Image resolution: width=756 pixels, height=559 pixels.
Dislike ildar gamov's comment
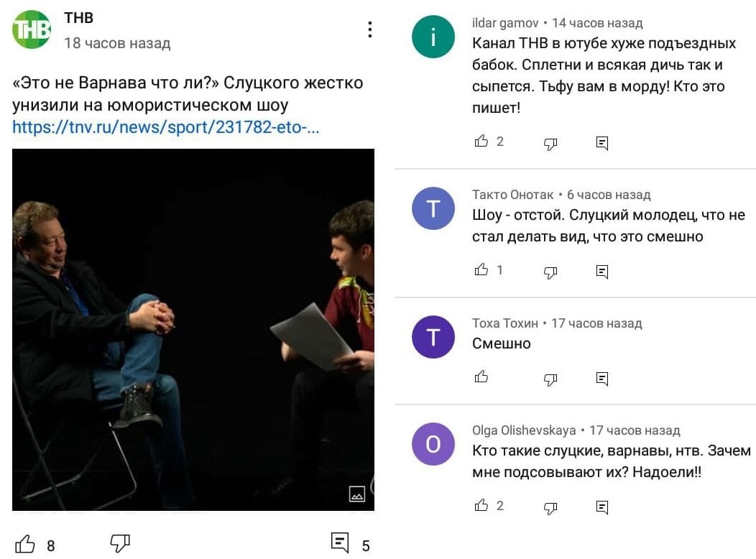tap(550, 143)
